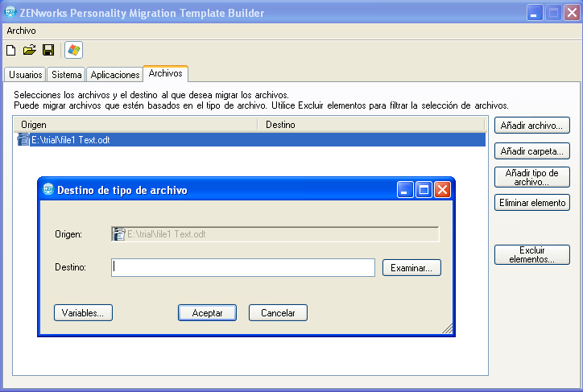Close the main ZENworks window
583x392 pixels.
click(572, 13)
